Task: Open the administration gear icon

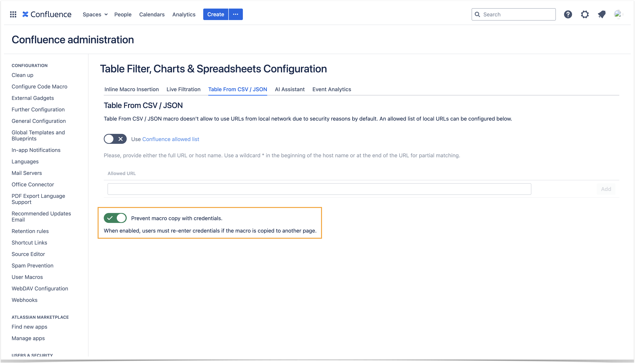Action: pos(584,15)
